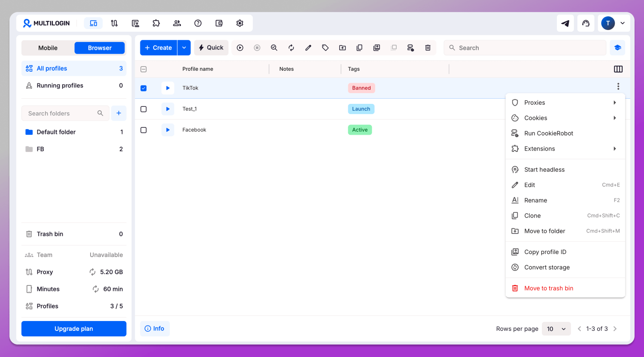Expand the Cookies submenu
Image resolution: width=644 pixels, height=357 pixels.
point(565,118)
